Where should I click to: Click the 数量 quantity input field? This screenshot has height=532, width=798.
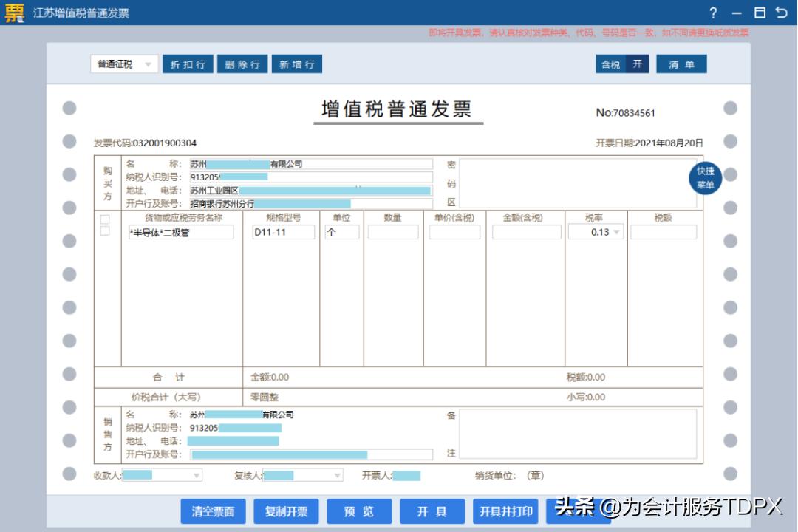click(x=393, y=231)
